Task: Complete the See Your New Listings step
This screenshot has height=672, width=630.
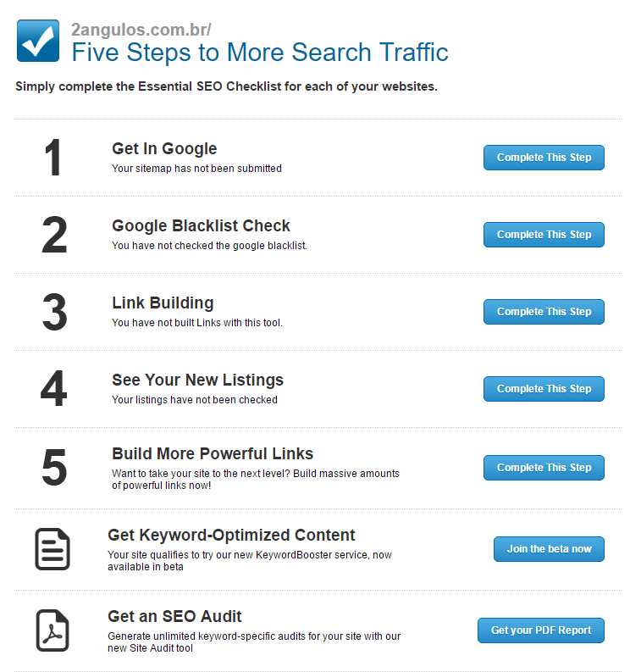Action: [x=544, y=389]
